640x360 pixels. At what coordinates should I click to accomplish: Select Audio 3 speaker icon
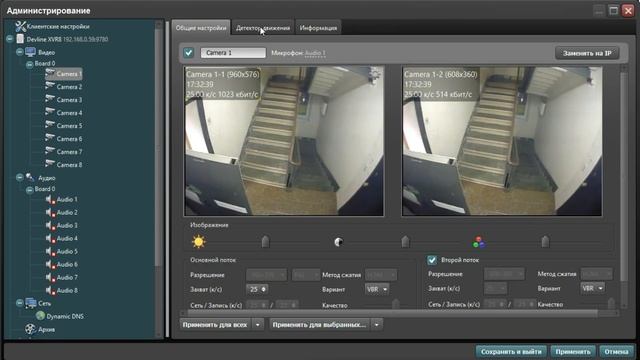[x=50, y=226]
